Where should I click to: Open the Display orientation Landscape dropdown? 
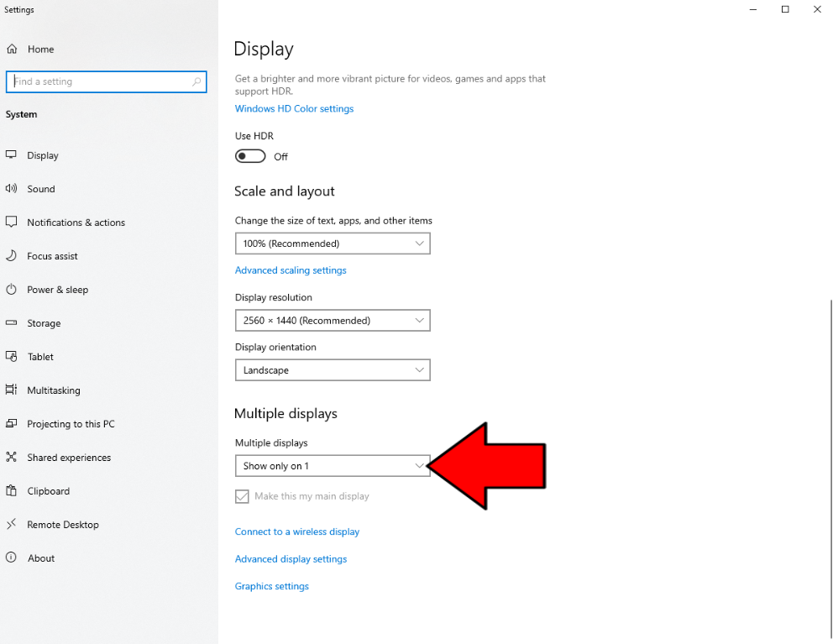point(333,369)
